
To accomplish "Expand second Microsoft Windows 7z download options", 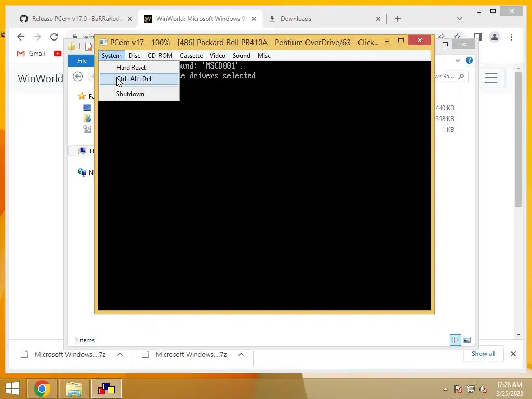I will [x=241, y=354].
